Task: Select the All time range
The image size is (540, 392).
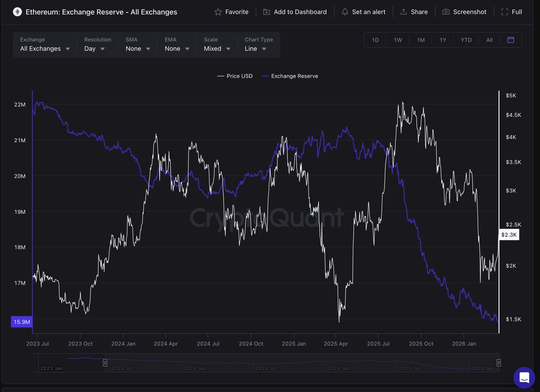Action: pyautogui.click(x=489, y=40)
